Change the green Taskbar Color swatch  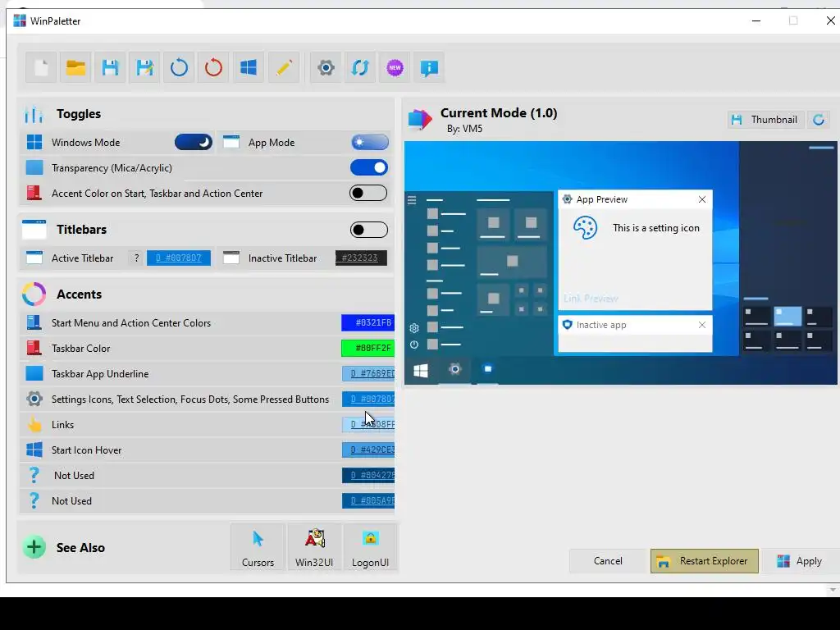(368, 348)
